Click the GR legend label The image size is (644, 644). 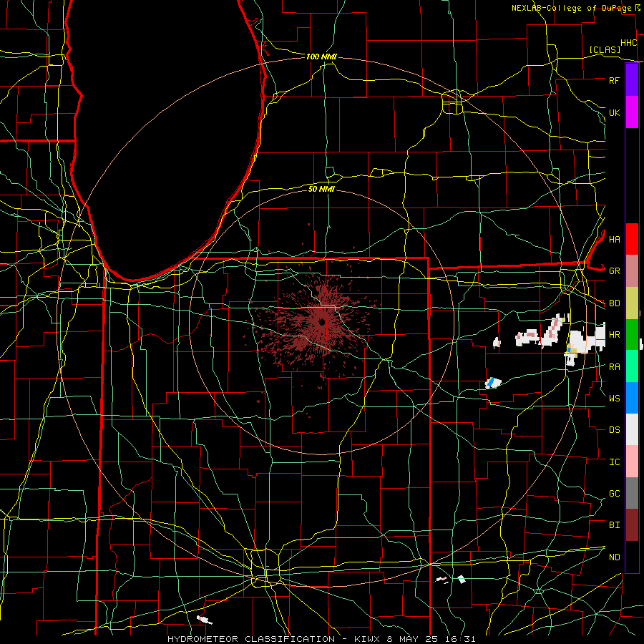click(x=614, y=271)
